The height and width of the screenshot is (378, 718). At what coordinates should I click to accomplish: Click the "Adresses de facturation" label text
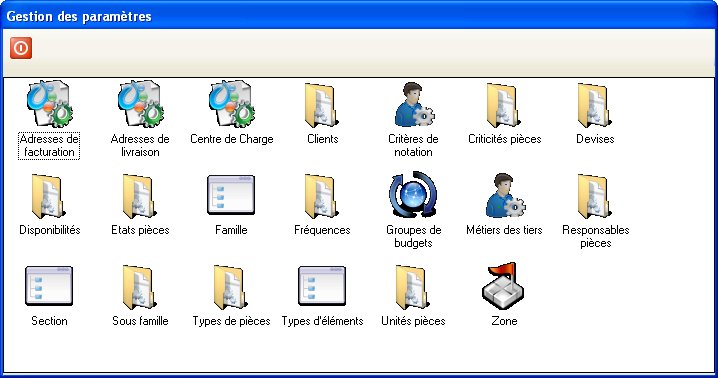coord(49,145)
